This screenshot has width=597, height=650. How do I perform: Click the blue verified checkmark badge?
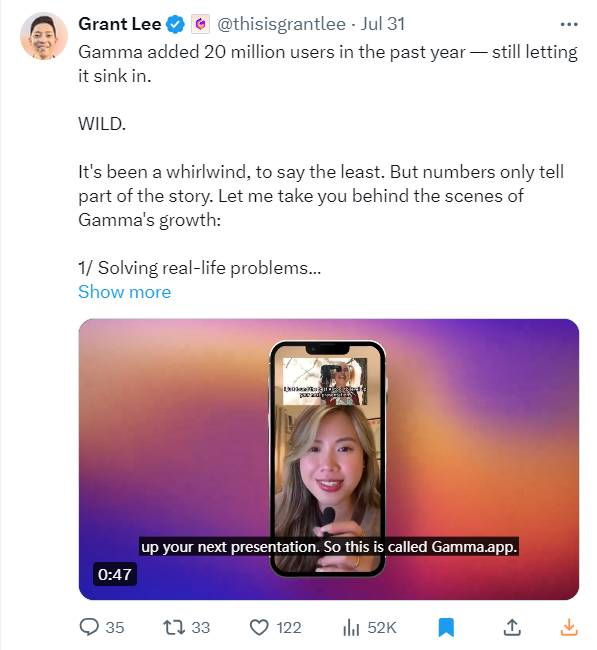[x=175, y=24]
